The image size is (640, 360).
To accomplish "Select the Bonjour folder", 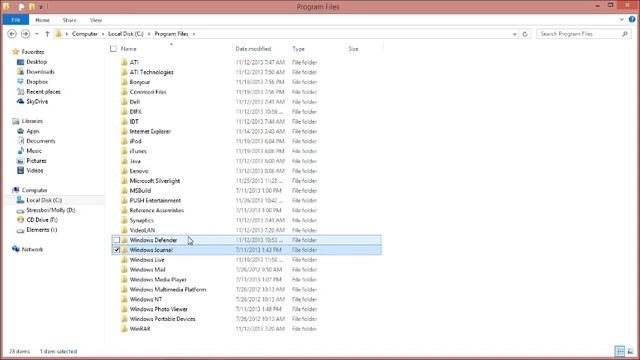I will 140,82.
